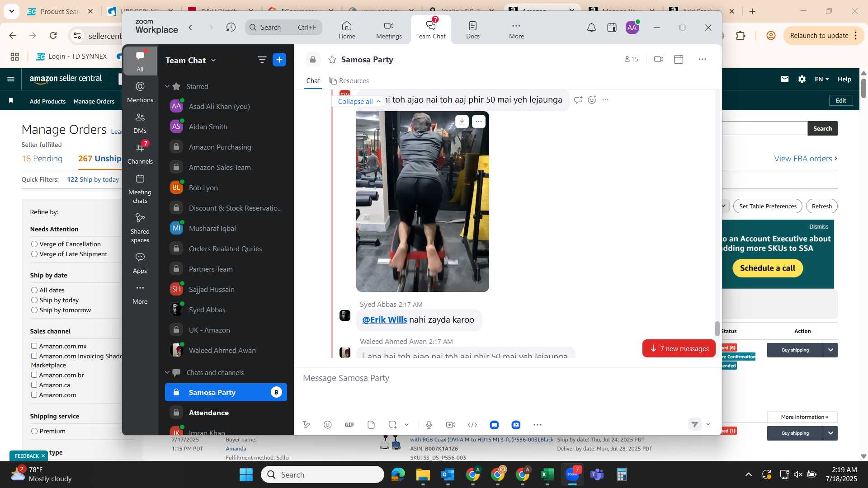The image size is (868, 488).
Task: Open the emoji picker in the compose toolbar
Action: pyautogui.click(x=328, y=425)
